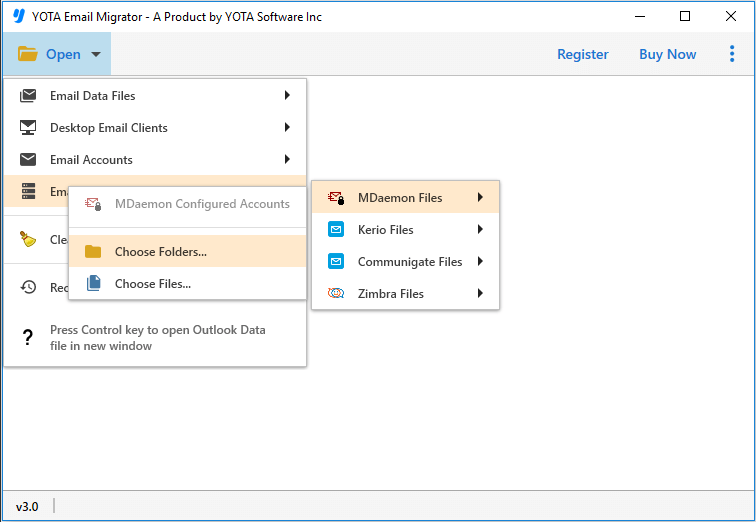Expand the Desktop Email Clients submenu arrow
Viewport: 756px width, 522px height.
point(287,127)
